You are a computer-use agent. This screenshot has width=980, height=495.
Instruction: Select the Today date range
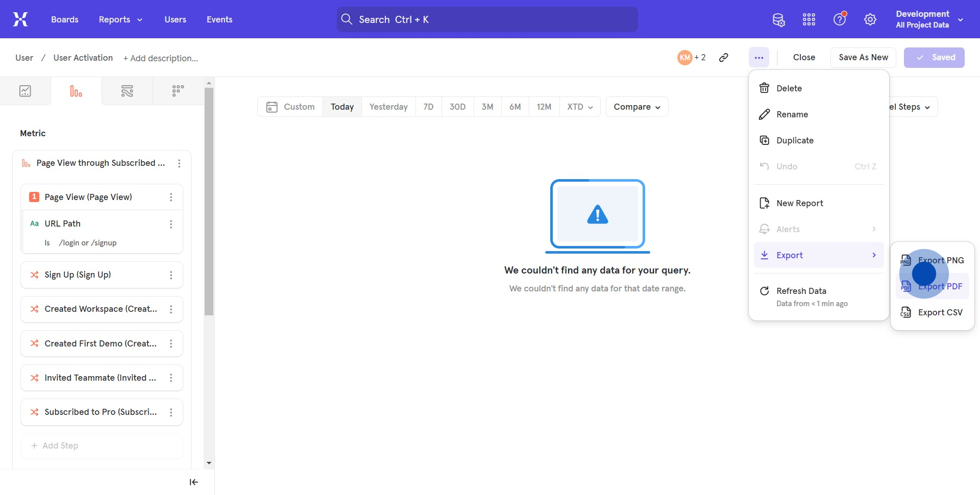342,107
